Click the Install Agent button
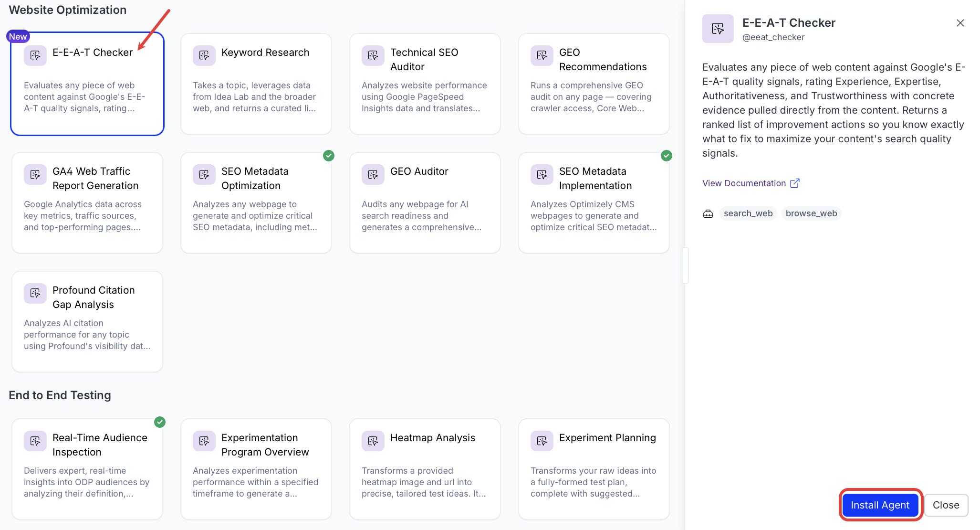 [x=880, y=505]
